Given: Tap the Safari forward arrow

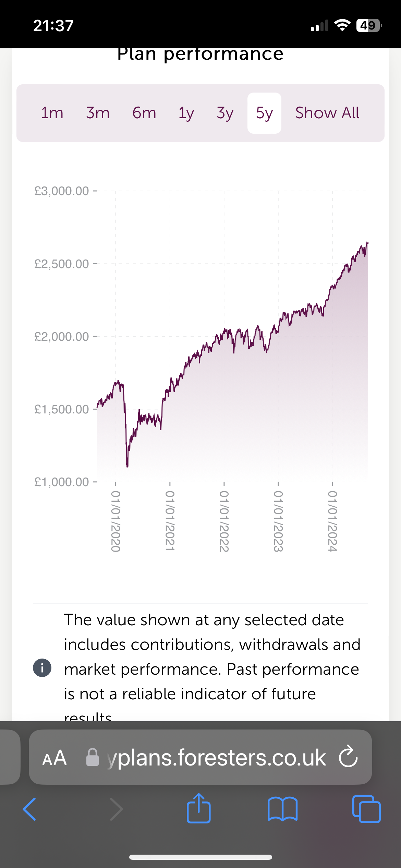Looking at the screenshot, I should tap(116, 809).
